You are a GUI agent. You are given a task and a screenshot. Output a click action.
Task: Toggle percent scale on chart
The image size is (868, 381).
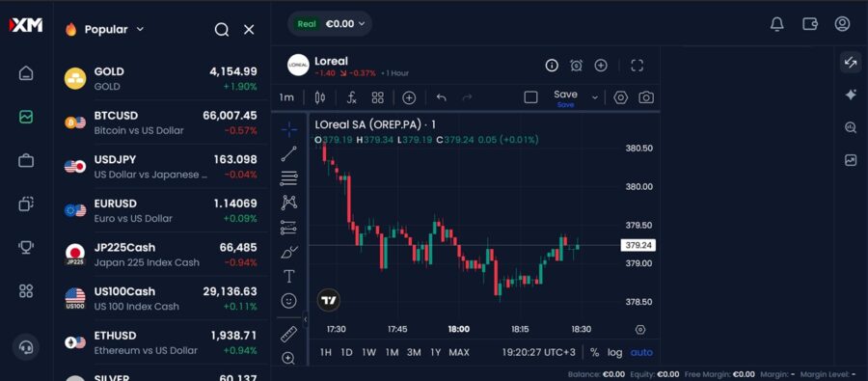(x=594, y=352)
